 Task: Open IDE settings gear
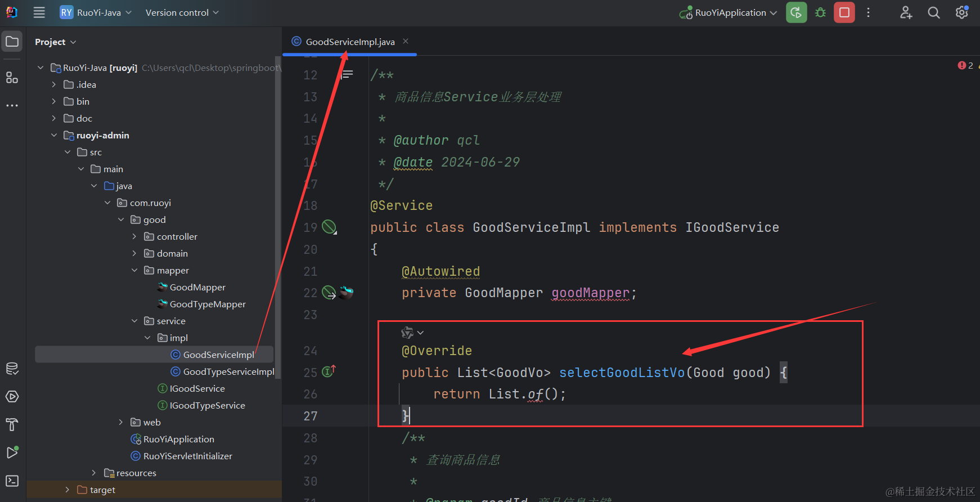(x=962, y=12)
